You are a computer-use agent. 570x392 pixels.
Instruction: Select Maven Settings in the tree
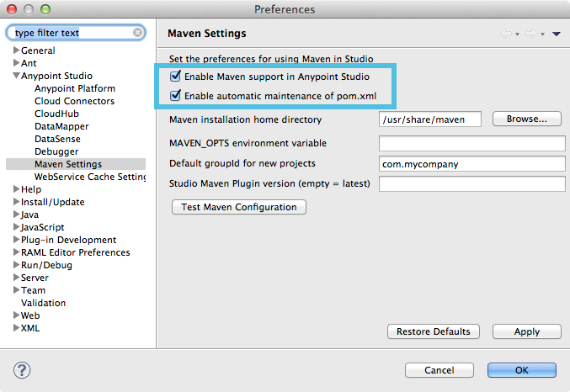point(68,164)
